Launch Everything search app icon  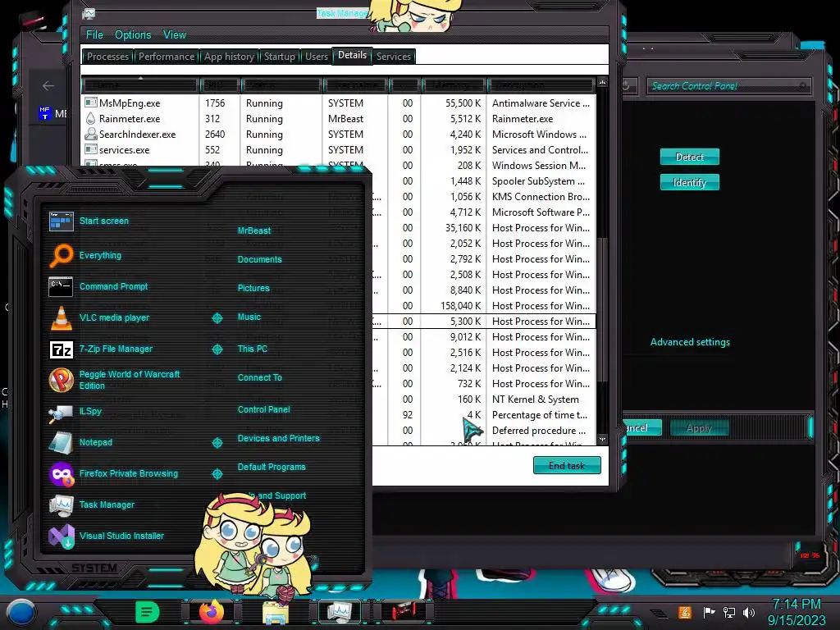tap(61, 255)
